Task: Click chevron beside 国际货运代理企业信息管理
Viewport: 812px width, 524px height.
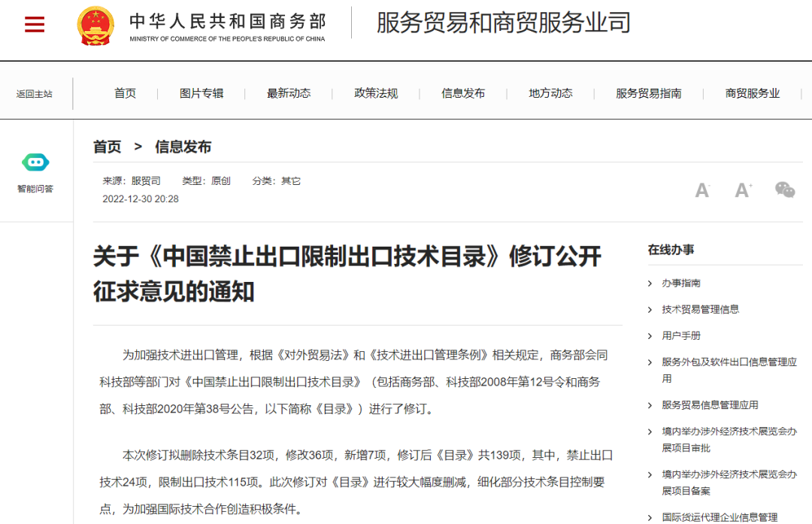Action: tap(650, 517)
